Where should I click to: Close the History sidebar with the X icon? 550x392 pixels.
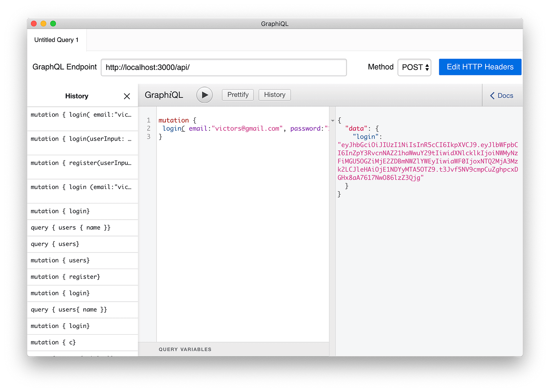coord(126,96)
